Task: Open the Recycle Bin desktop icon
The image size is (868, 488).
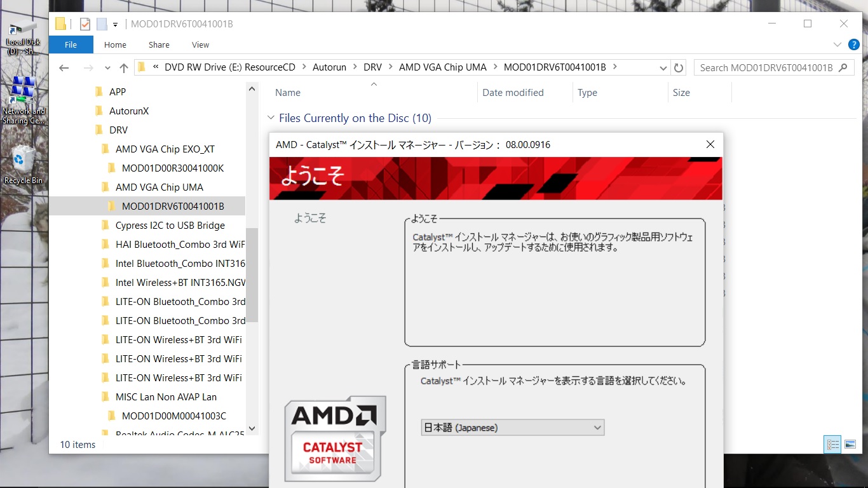Action: click(x=24, y=164)
